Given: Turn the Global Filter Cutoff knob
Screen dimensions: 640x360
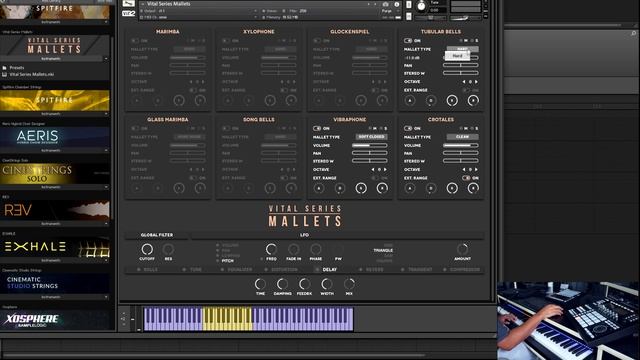Looking at the screenshot, I should click(147, 249).
